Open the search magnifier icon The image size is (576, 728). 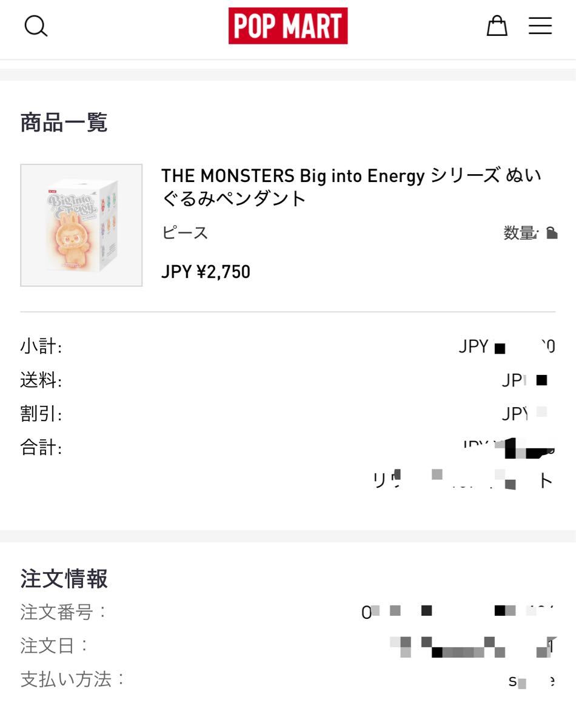(36, 26)
